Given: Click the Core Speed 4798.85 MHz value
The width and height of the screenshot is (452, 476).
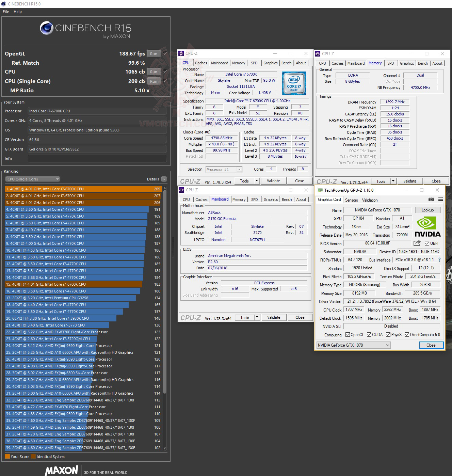Looking at the screenshot, I should click(x=222, y=138).
